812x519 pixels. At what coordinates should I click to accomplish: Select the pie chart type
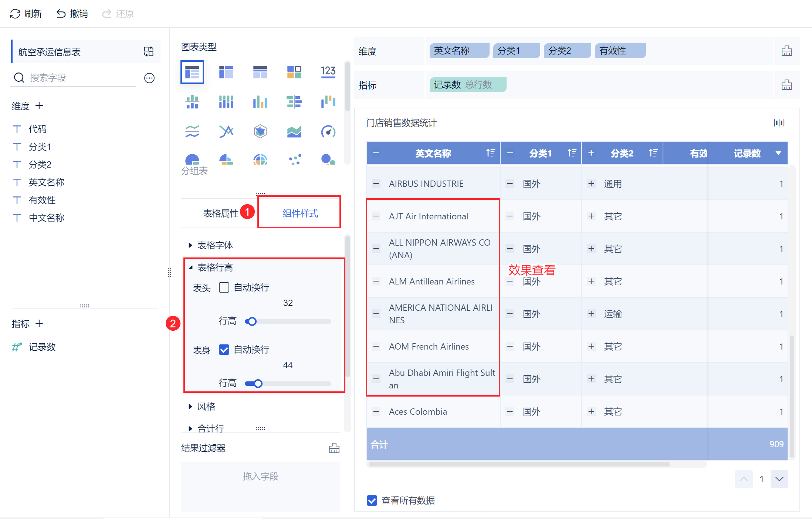(192, 159)
